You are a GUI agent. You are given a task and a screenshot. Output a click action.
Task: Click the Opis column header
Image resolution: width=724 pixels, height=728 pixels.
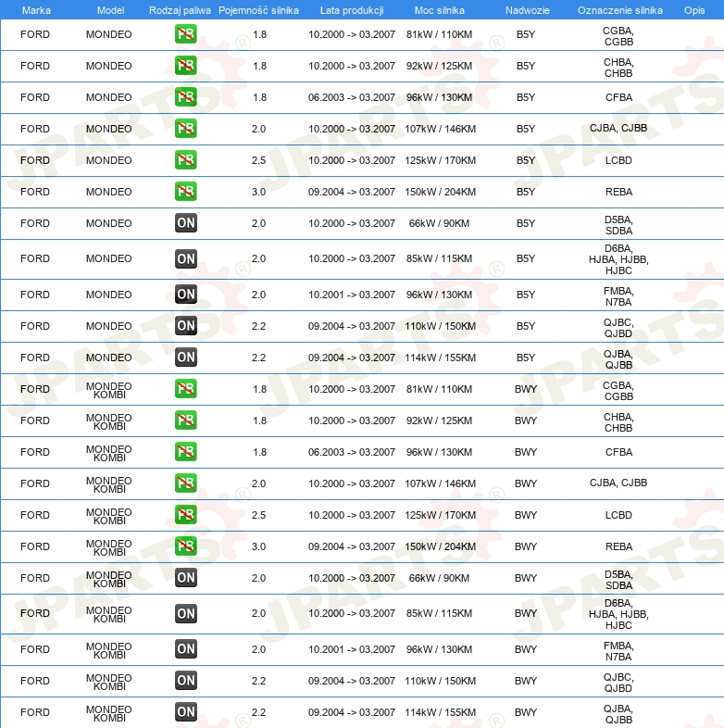point(694,10)
